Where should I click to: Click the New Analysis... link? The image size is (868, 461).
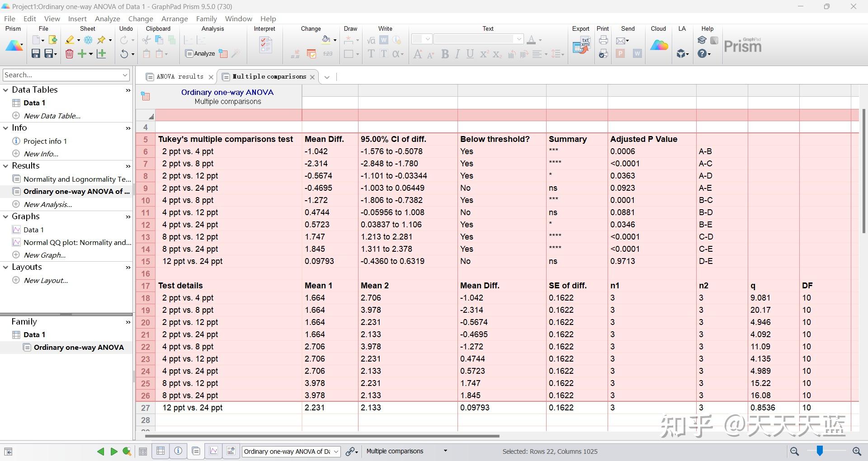coord(47,204)
